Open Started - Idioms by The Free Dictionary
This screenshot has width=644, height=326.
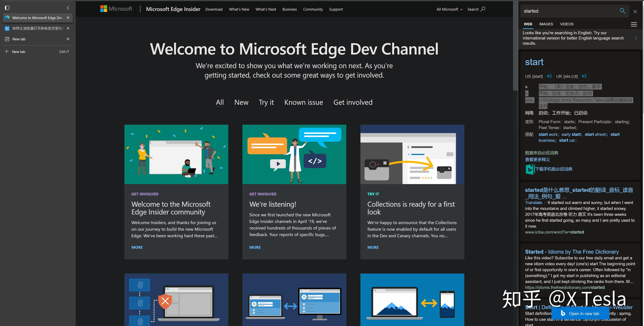pyautogui.click(x=572, y=252)
